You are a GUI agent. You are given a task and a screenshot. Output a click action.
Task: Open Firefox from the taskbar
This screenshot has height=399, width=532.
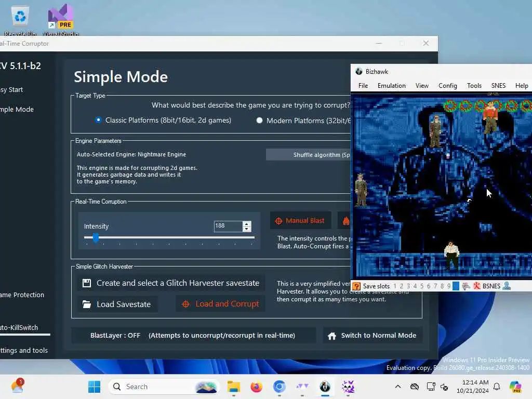pos(257,387)
